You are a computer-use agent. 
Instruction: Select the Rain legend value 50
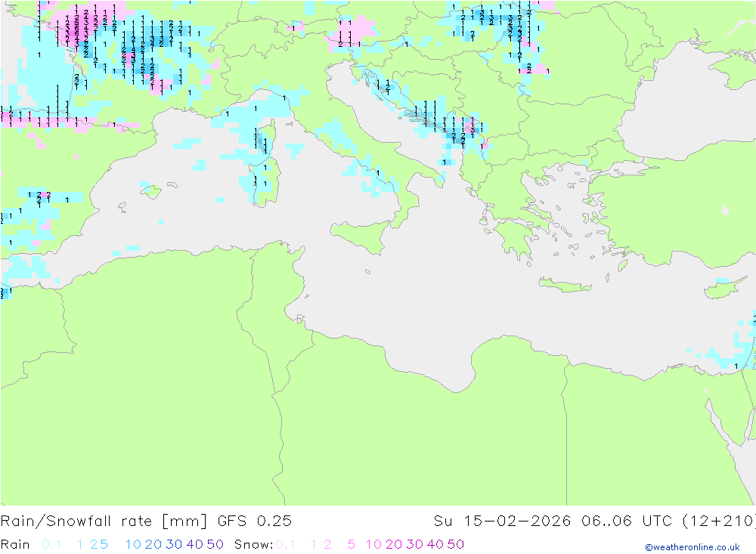click(215, 544)
